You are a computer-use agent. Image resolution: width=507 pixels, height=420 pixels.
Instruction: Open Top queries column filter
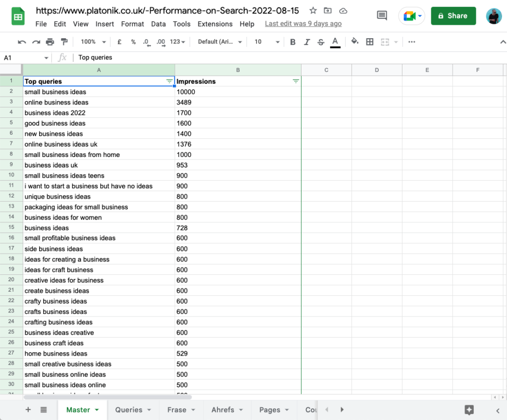169,81
